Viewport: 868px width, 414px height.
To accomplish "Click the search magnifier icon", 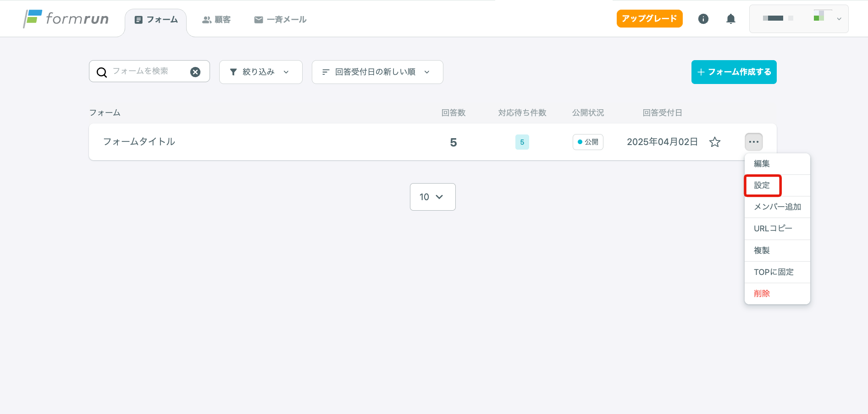I will 102,72.
